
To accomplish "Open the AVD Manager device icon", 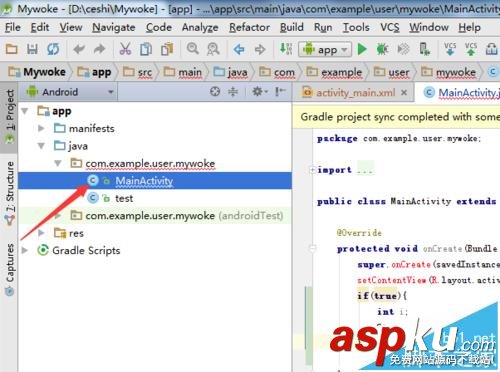I will 424,49.
